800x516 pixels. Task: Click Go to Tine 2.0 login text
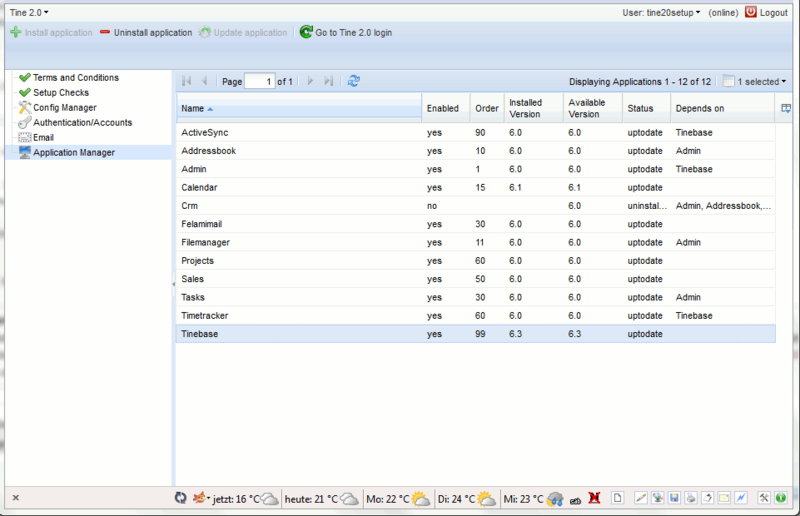(354, 33)
